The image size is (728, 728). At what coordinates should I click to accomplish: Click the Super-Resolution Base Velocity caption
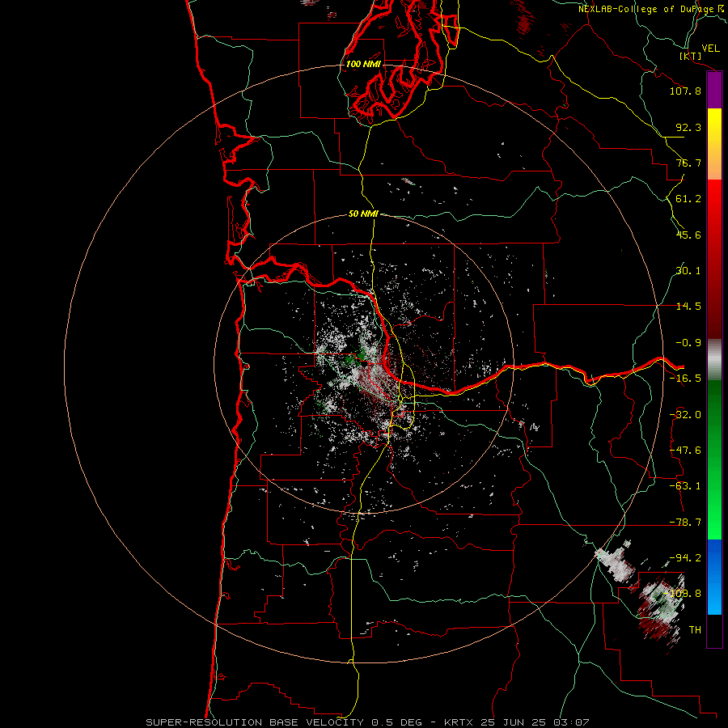[x=368, y=722]
